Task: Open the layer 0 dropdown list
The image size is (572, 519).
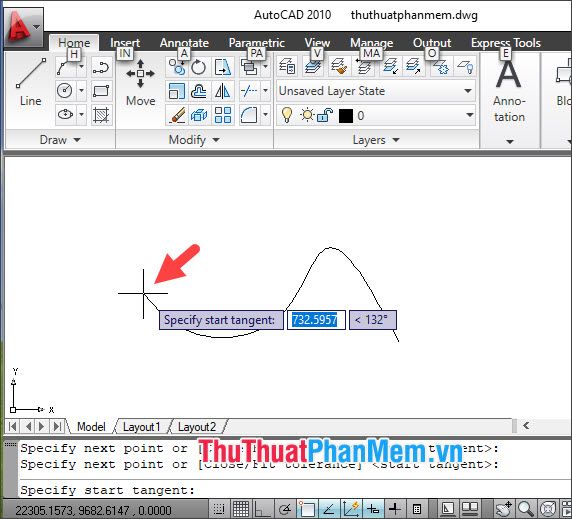Action: pos(470,115)
